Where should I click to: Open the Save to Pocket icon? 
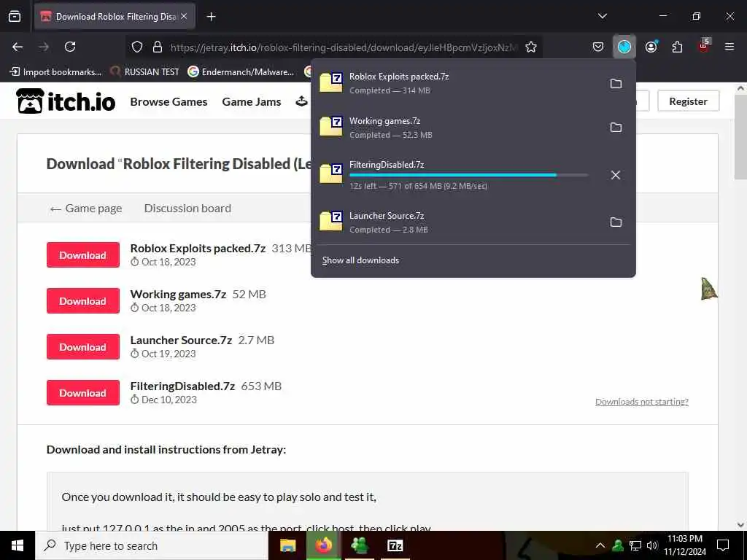[x=598, y=47]
